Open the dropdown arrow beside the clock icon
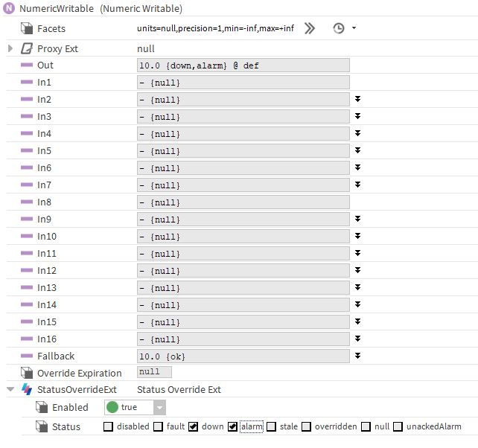 pos(354,28)
